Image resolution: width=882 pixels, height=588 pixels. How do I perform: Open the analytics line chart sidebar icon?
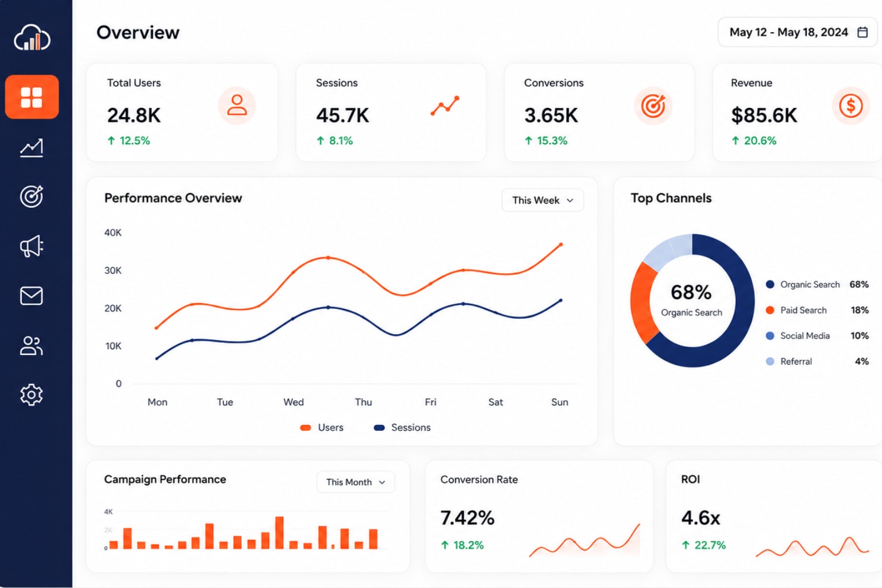pyautogui.click(x=32, y=148)
